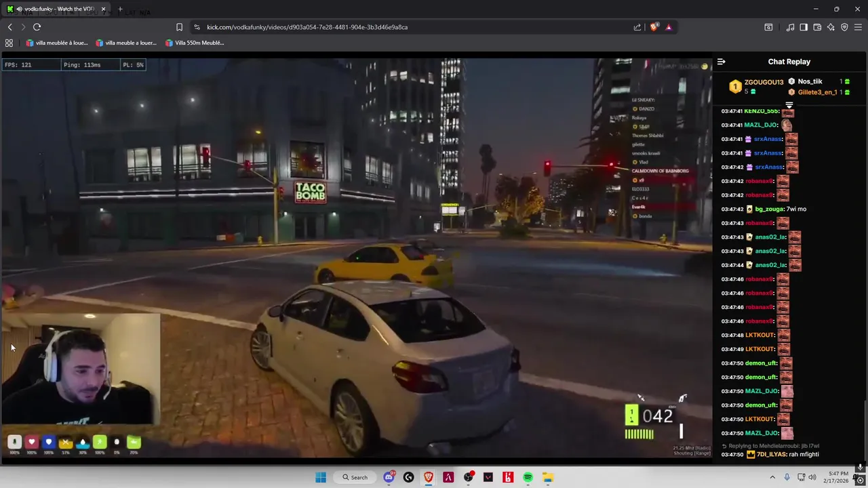The height and width of the screenshot is (488, 868).
Task: Open volume control in system tray
Action: coord(812,477)
